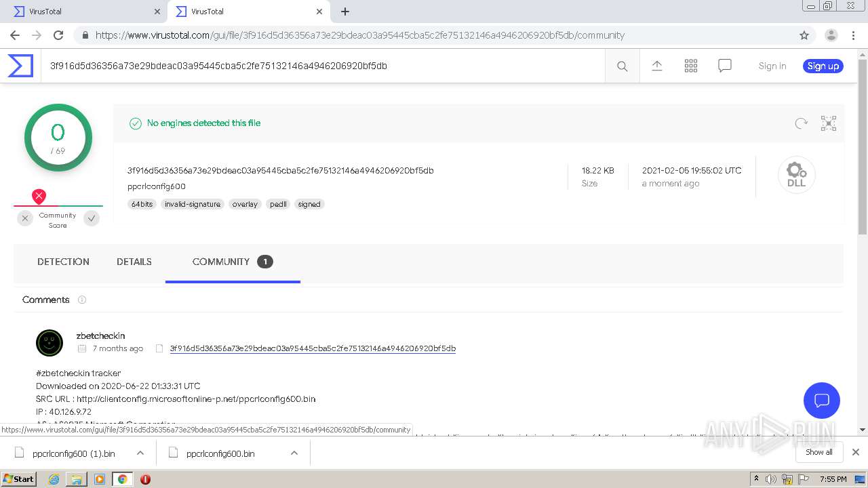Click Show all downloads button
Image resolution: width=868 pixels, height=488 pixels.
(x=819, y=452)
